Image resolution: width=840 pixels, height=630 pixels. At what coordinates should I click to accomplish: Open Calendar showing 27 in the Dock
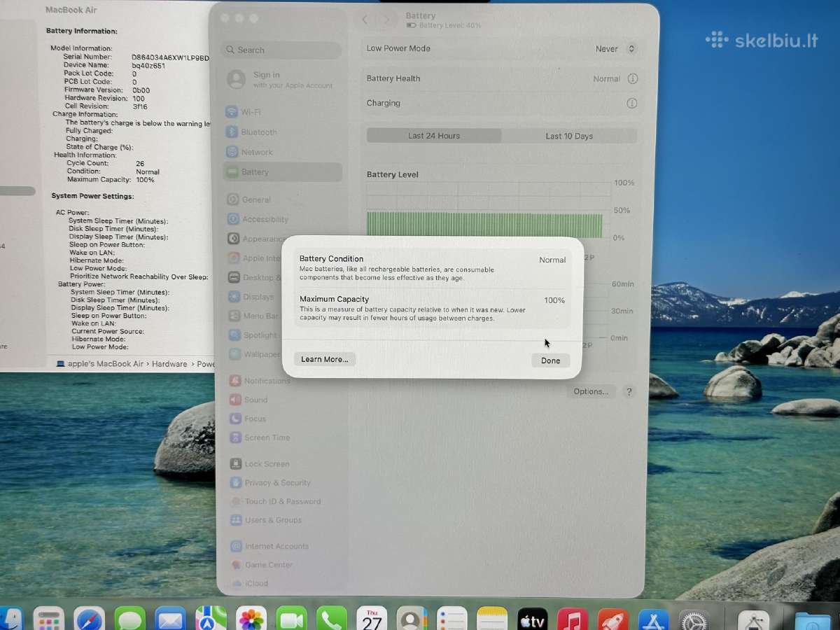click(372, 619)
